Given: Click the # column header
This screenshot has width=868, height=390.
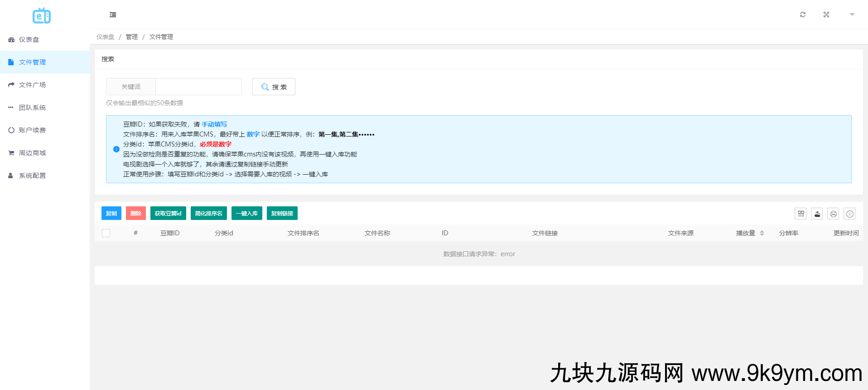Looking at the screenshot, I should click(135, 233).
